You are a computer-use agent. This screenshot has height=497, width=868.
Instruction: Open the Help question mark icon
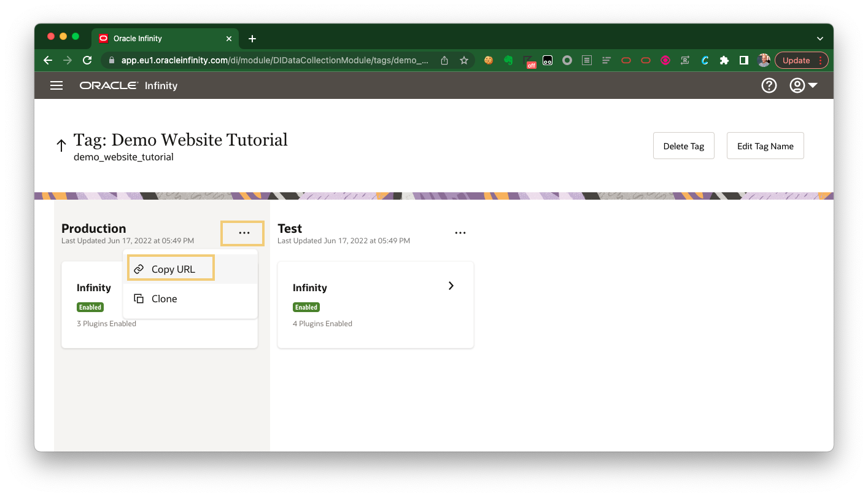769,85
